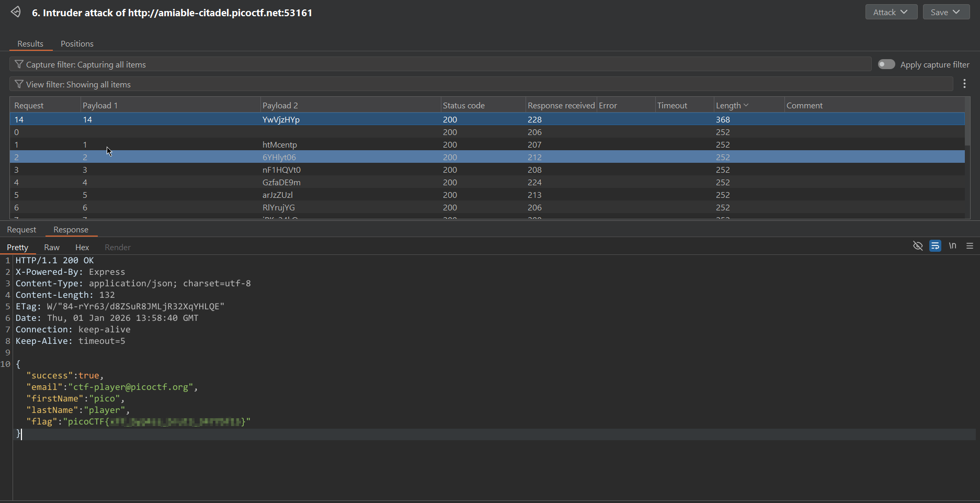
Task: Open the Save dropdown menu
Action: [x=945, y=12]
